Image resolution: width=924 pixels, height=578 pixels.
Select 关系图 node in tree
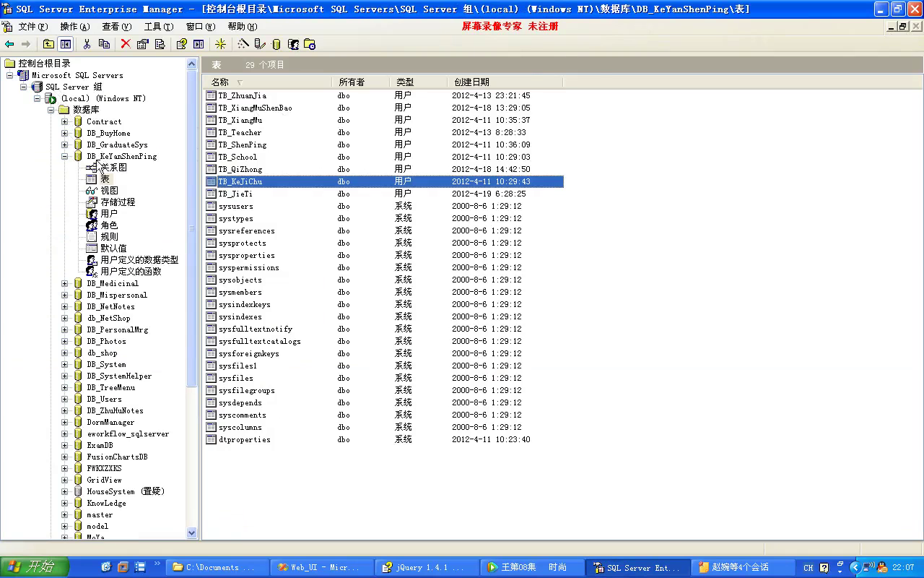[113, 168]
